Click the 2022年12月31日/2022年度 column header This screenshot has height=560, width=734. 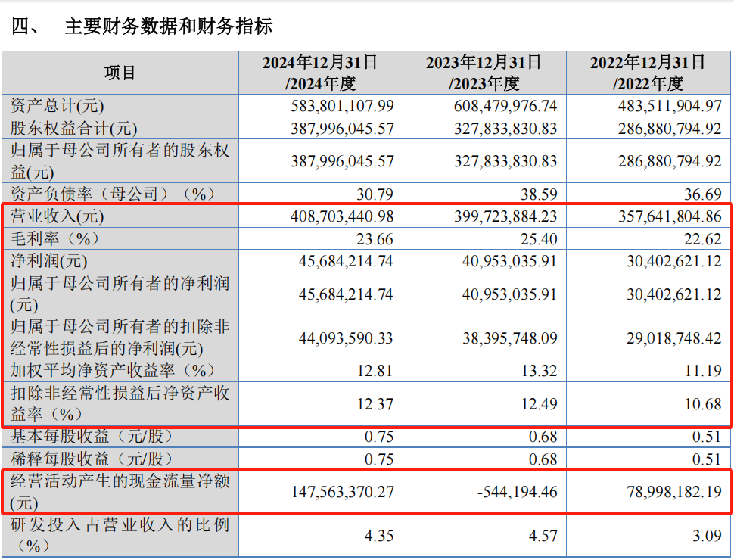(647, 73)
